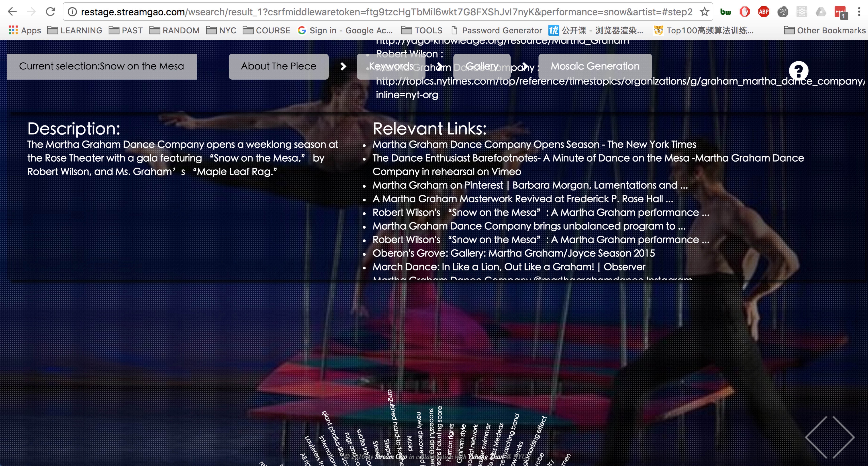Open the green 'bw' extension icon
This screenshot has height=466, width=868.
coord(726,12)
